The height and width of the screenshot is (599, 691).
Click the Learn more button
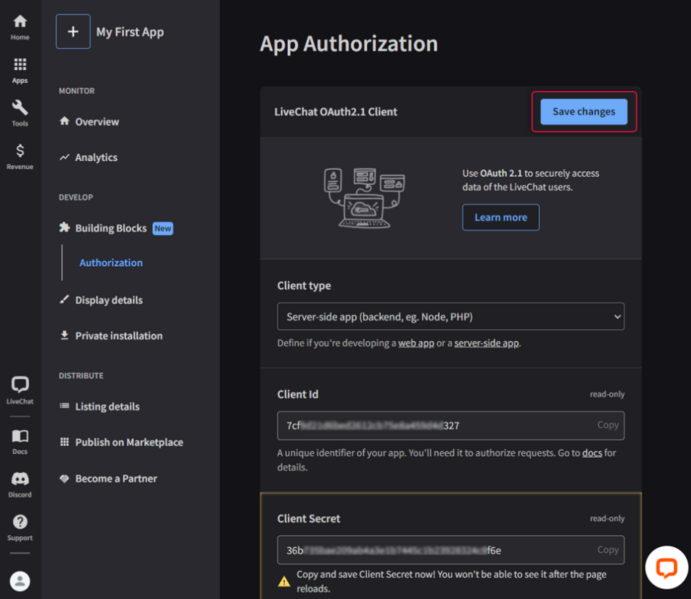click(500, 218)
